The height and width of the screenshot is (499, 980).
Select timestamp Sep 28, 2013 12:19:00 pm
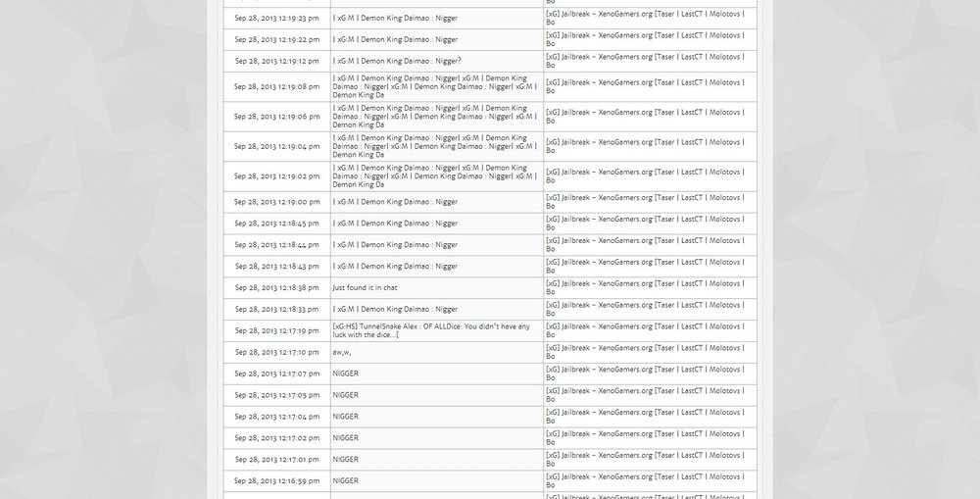click(277, 202)
